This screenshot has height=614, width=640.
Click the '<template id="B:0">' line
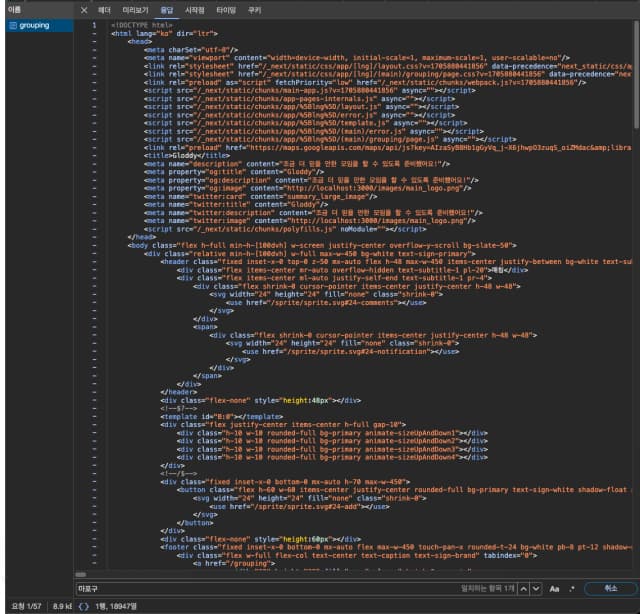pyautogui.click(x=222, y=416)
